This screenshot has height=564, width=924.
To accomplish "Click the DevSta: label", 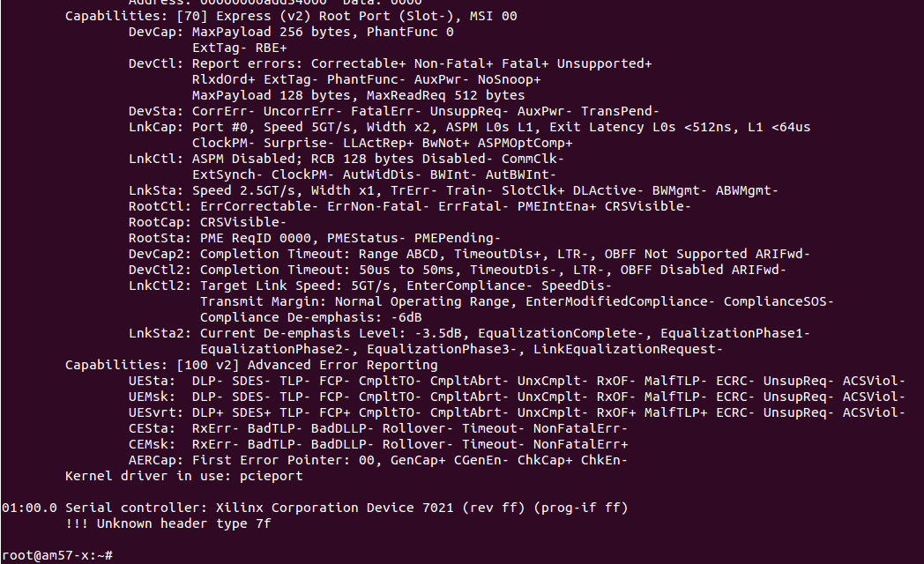I will coord(156,111).
